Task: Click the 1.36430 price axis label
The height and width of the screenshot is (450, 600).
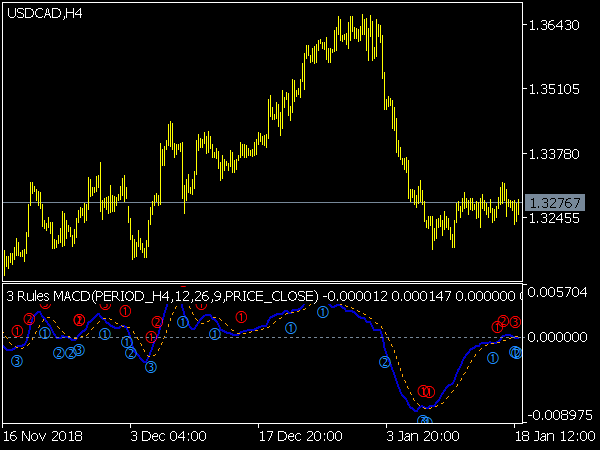Action: pyautogui.click(x=554, y=25)
